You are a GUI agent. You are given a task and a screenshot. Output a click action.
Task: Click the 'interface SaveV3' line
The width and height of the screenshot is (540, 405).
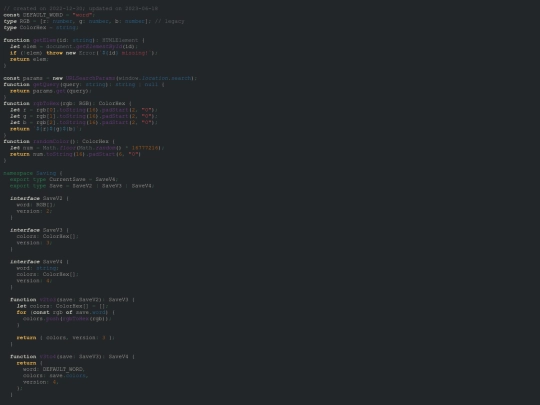point(39,230)
